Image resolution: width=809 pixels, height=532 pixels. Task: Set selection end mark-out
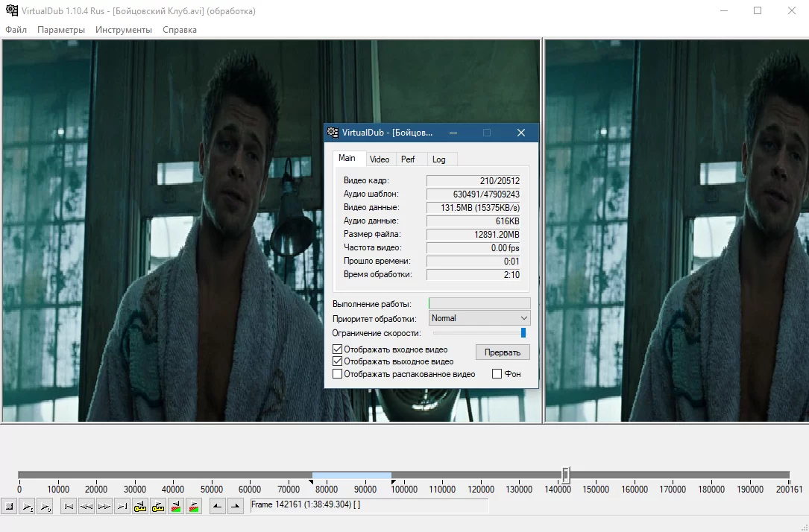(x=236, y=507)
